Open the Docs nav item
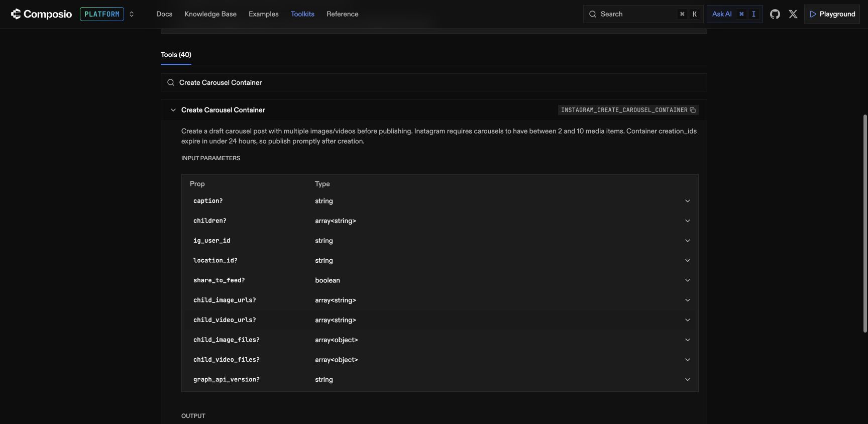 pyautogui.click(x=164, y=14)
